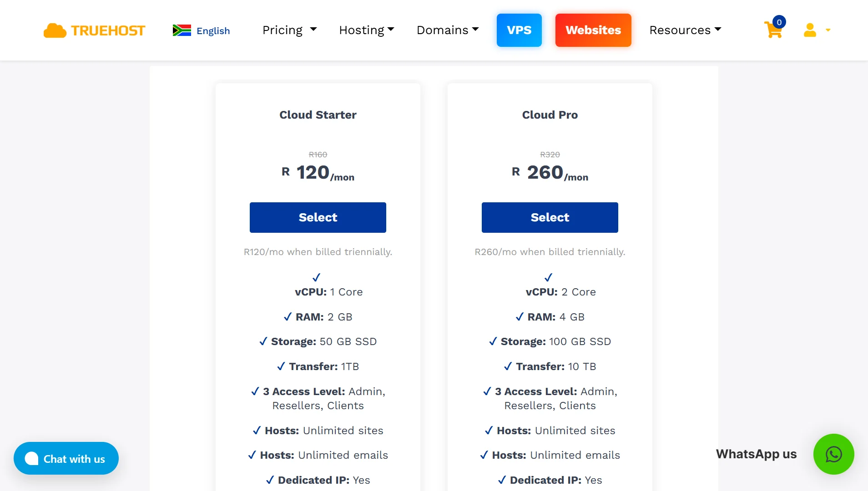This screenshot has height=491, width=868.
Task: Expand the Pricing dropdown menu
Action: point(289,30)
